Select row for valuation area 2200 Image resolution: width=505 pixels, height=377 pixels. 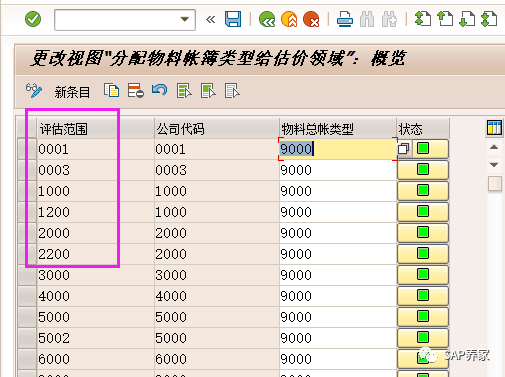point(27,254)
